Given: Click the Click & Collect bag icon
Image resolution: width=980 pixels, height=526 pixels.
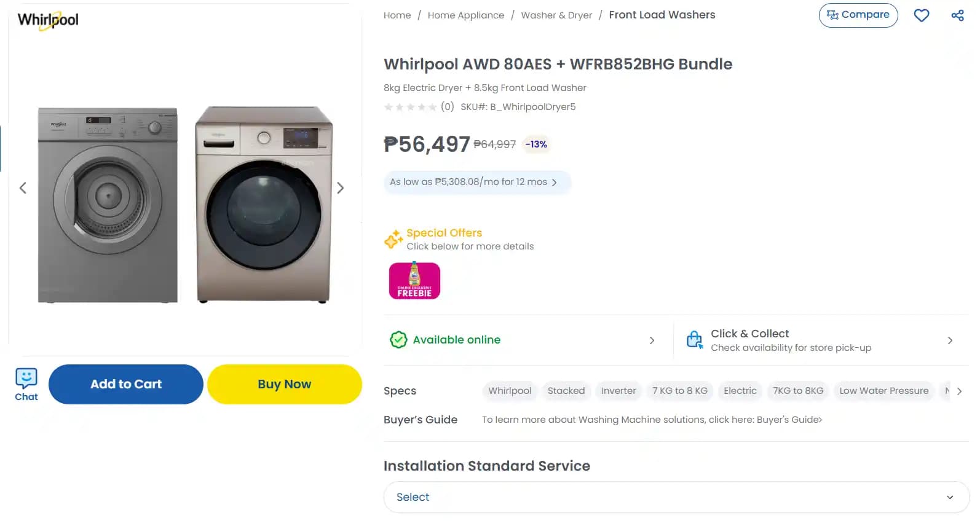Looking at the screenshot, I should 694,340.
